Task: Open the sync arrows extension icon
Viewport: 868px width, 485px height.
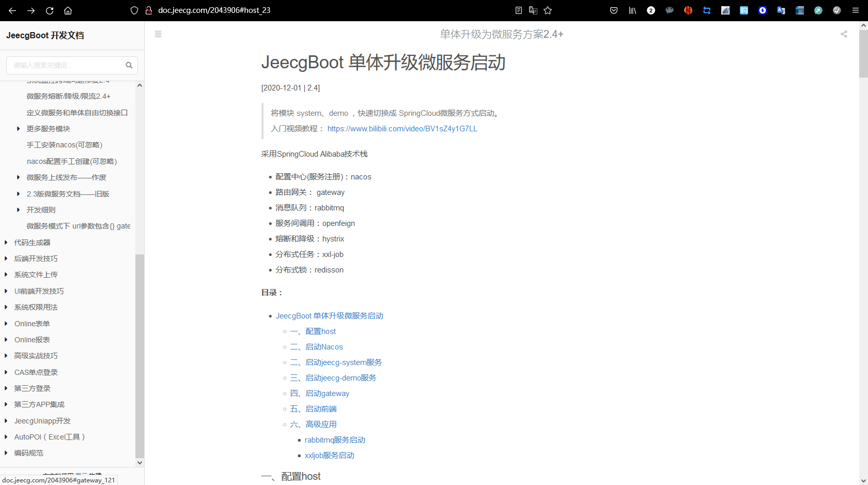Action: [707, 10]
